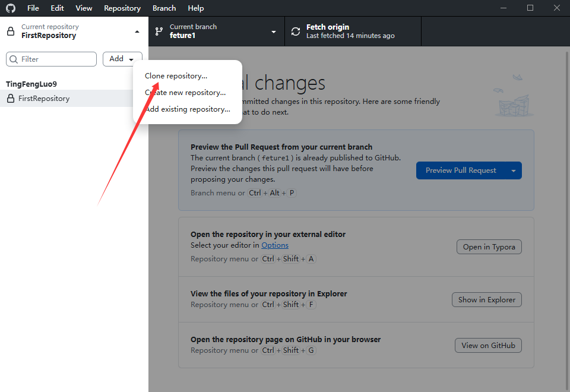Open the Add dropdown button
Viewport: 570px width, 392px height.
122,59
